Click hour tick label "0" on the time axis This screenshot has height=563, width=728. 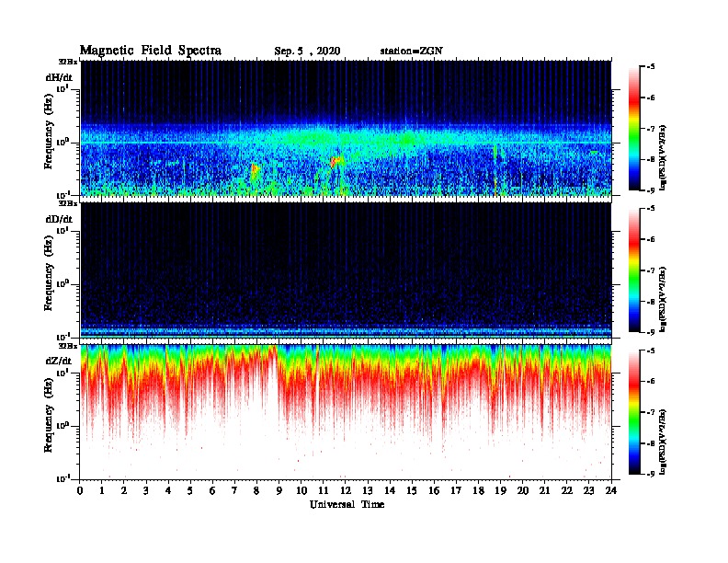click(x=80, y=491)
